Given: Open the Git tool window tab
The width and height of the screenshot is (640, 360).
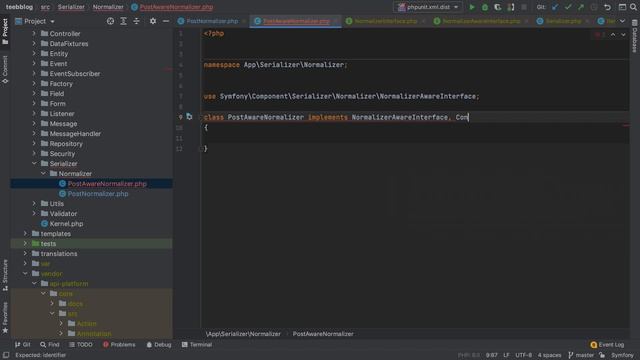Looking at the screenshot, I should tap(23, 344).
